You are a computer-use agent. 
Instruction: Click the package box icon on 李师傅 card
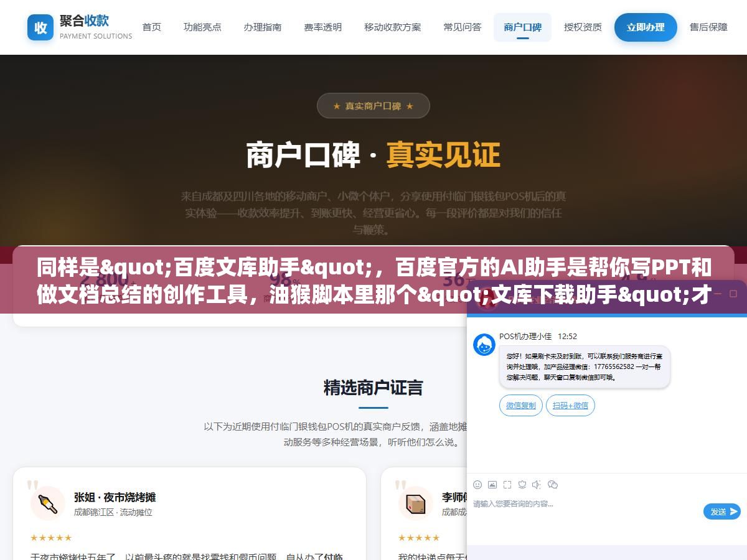[415, 503]
